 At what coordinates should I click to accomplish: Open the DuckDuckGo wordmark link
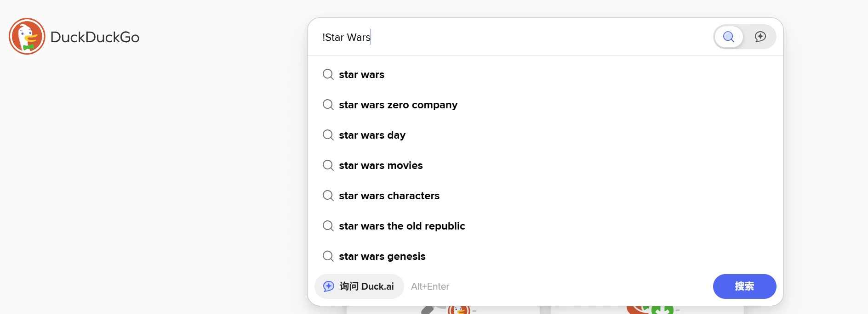click(95, 37)
